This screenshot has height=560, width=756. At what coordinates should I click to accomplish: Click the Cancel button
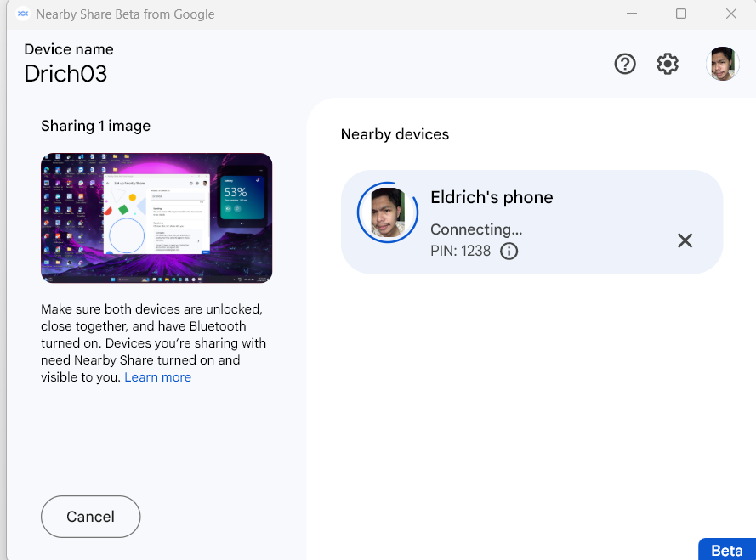(x=91, y=517)
